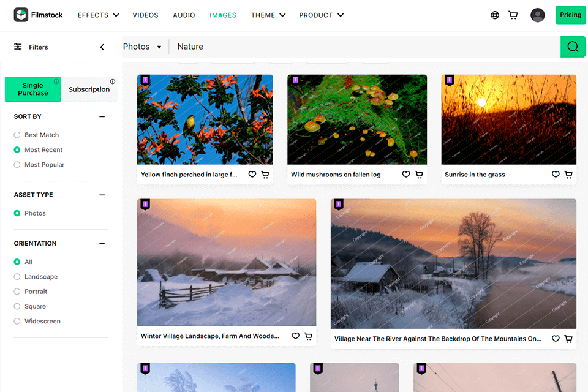This screenshot has width=588, height=392.
Task: Open Wild mushrooms on fallen log title
Action: (336, 175)
